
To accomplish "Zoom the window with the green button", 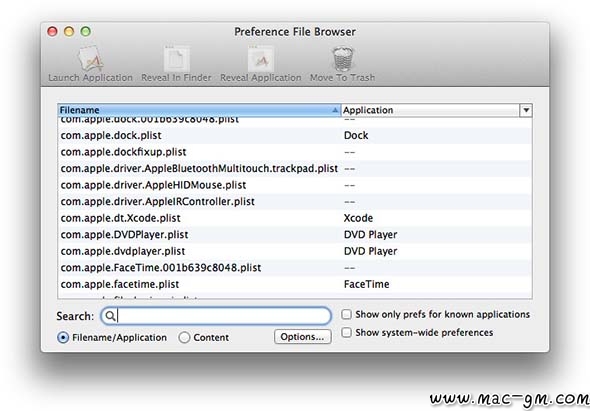I will (86, 31).
